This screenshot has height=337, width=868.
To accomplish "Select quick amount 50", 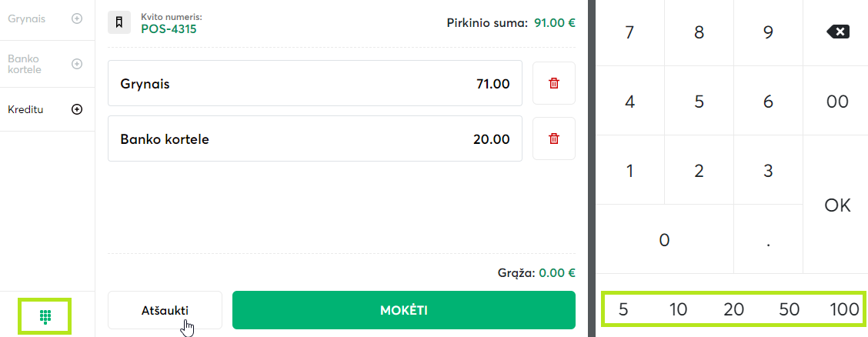I will (x=789, y=310).
